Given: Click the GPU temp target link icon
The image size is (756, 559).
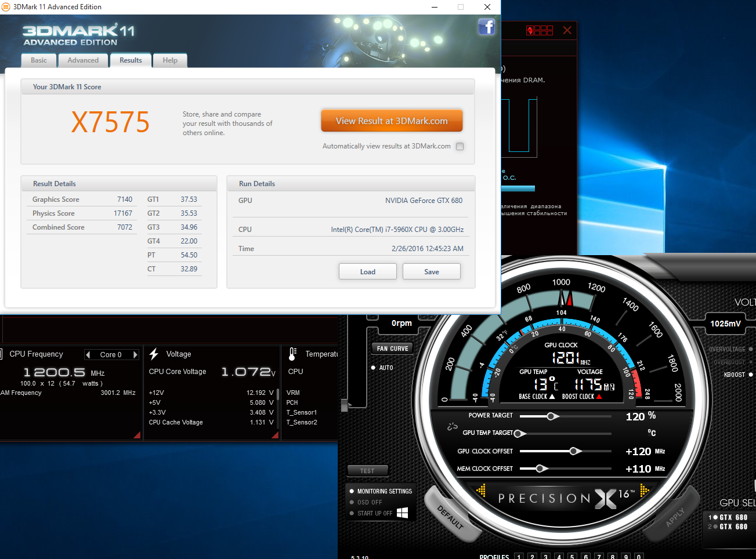Looking at the screenshot, I should coord(453,427).
